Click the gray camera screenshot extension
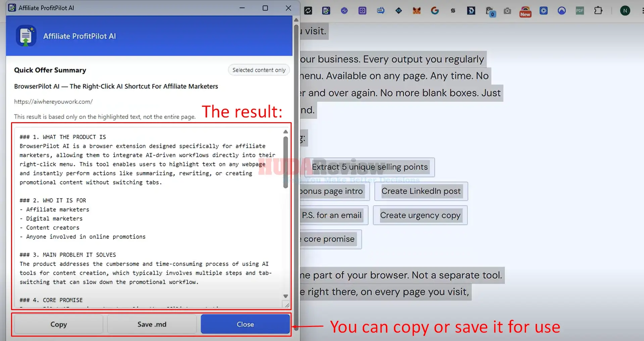This screenshot has height=341, width=644. coord(507,11)
